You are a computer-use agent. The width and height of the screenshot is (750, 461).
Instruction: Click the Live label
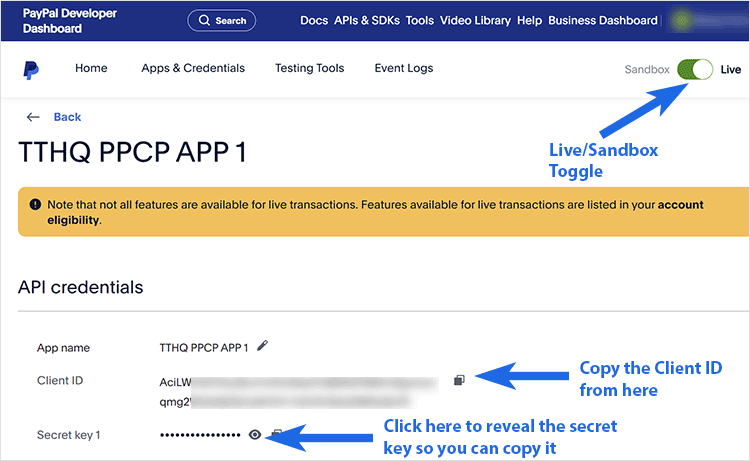click(730, 70)
